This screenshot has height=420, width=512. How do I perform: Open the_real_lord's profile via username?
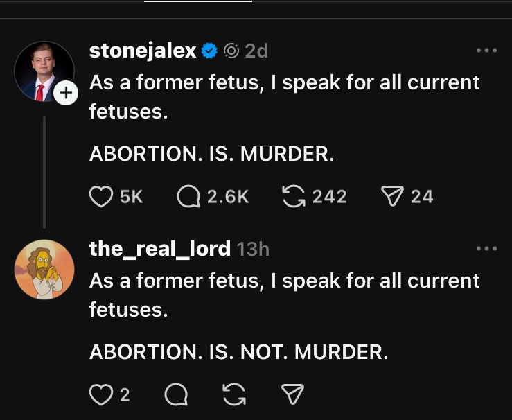159,249
